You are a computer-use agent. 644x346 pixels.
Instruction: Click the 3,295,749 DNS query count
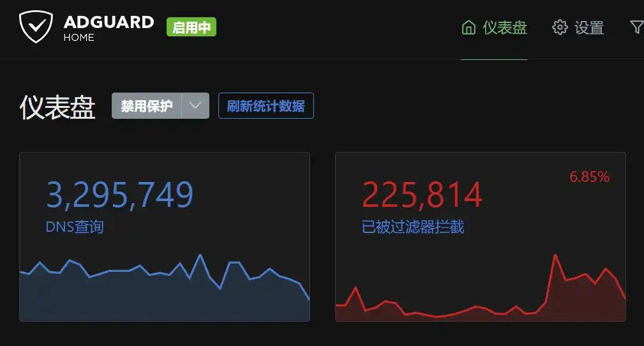120,195
